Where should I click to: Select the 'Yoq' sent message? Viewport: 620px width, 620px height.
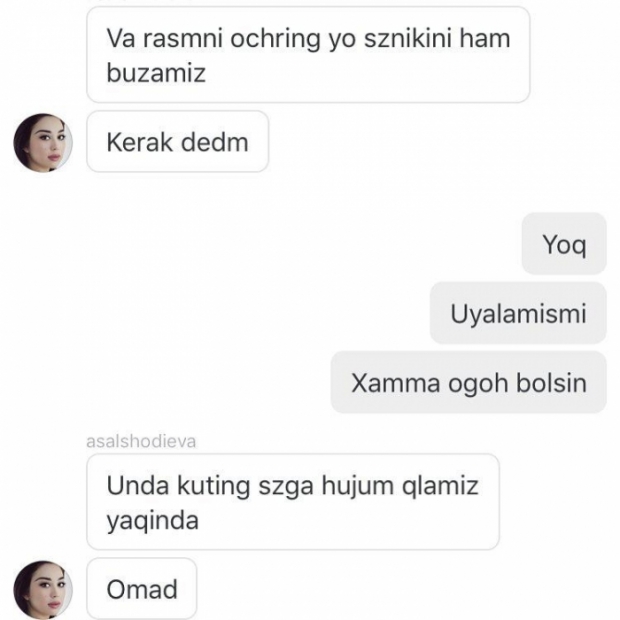coord(564,244)
